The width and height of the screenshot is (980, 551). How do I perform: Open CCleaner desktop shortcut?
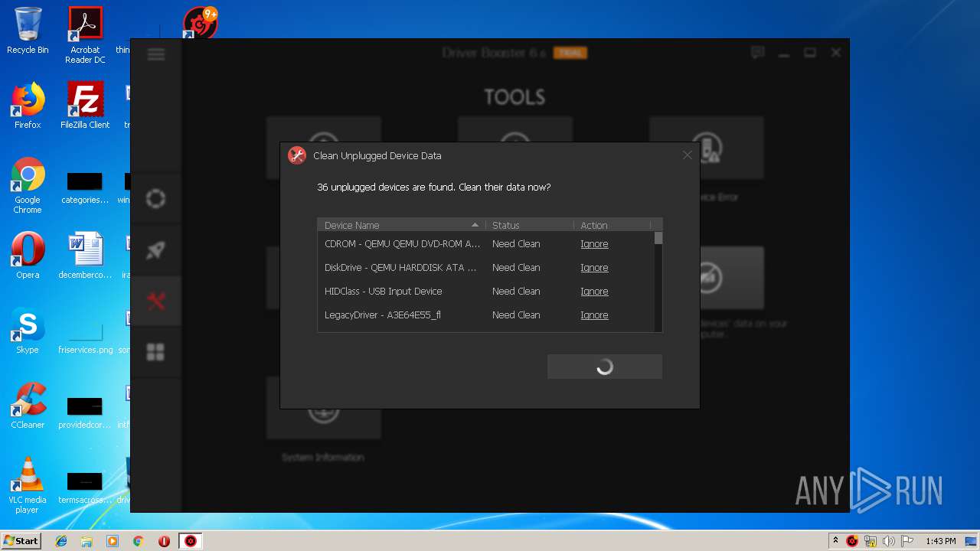coord(28,406)
